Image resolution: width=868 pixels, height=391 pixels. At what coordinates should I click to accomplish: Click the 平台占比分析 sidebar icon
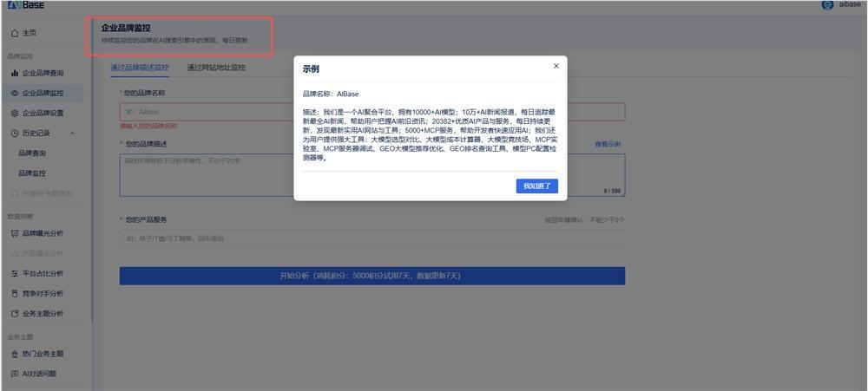coord(15,273)
